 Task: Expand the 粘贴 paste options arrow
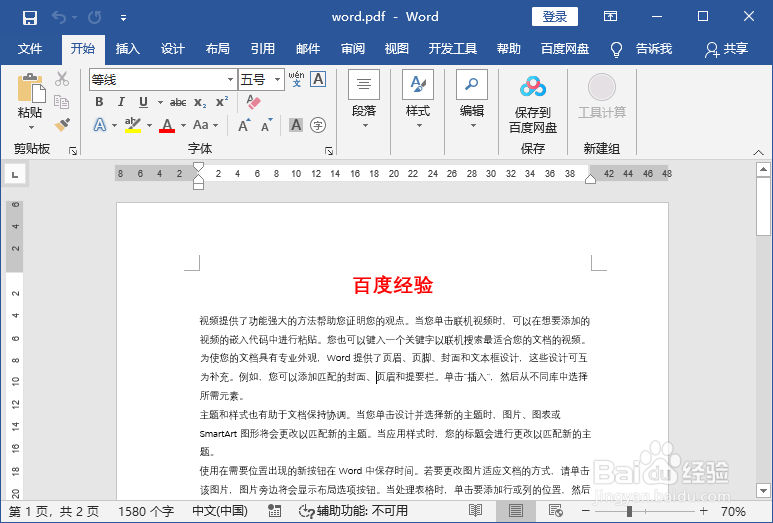click(x=31, y=127)
